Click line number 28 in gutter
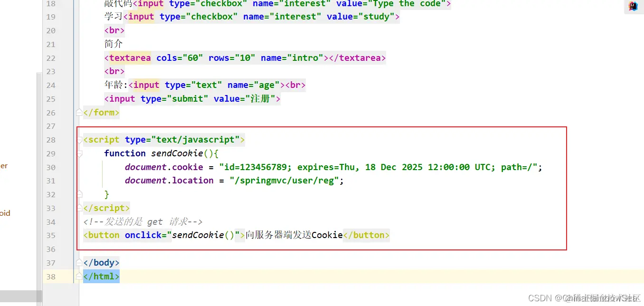644x306 pixels. (x=50, y=140)
